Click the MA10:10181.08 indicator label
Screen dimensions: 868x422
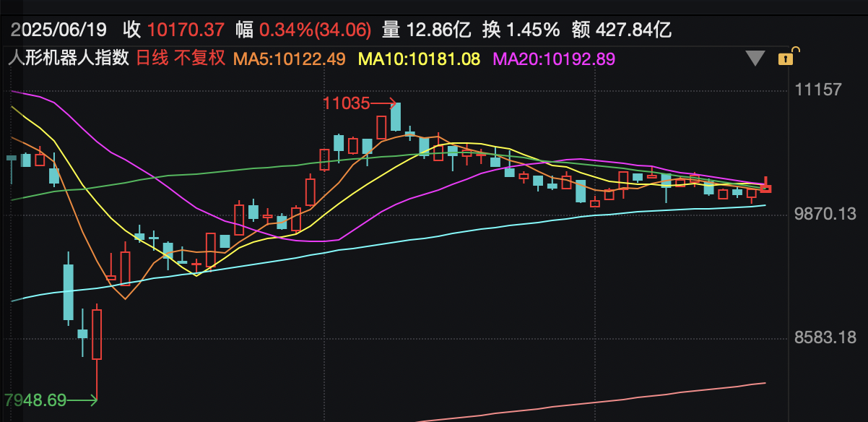pos(419,59)
